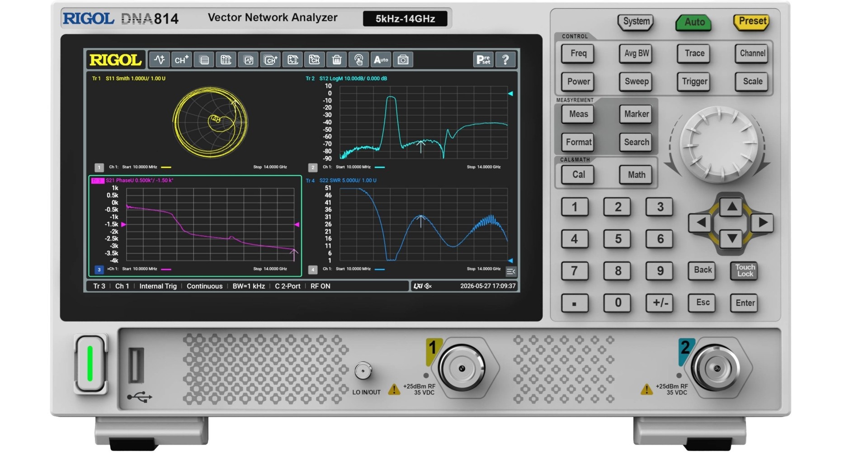
Task: Tap the table list icon in the toolbar
Action: point(226,60)
